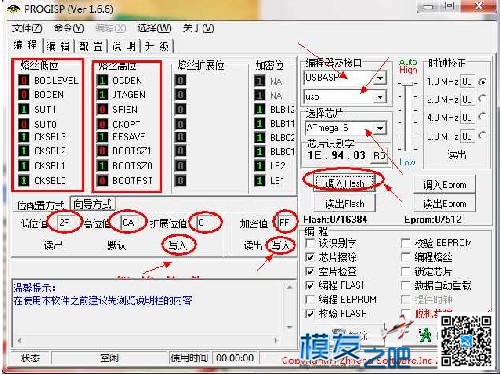Open the 命令 menu
Image resolution: width=500 pixels, height=375 pixels.
(x=69, y=28)
